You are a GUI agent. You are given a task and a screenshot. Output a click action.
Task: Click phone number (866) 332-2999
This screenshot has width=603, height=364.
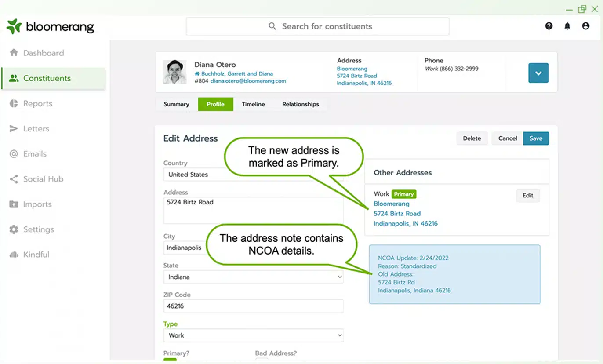point(459,69)
